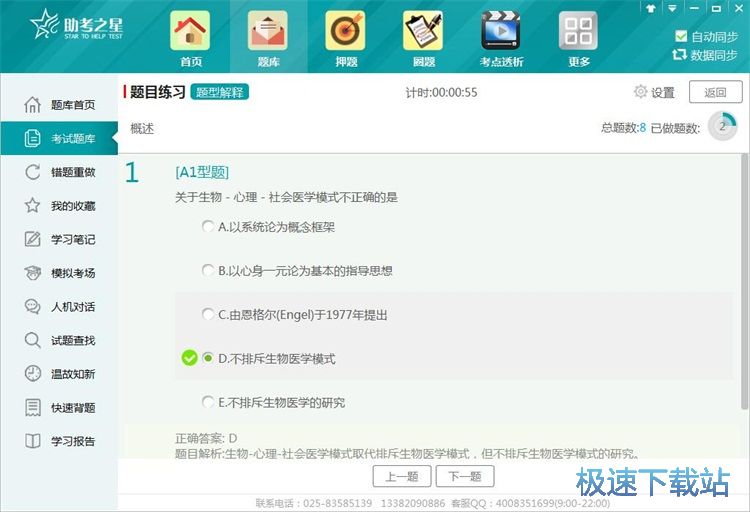The height and width of the screenshot is (512, 750).
Task: Open the 更多 grid icon
Action: 578,31
